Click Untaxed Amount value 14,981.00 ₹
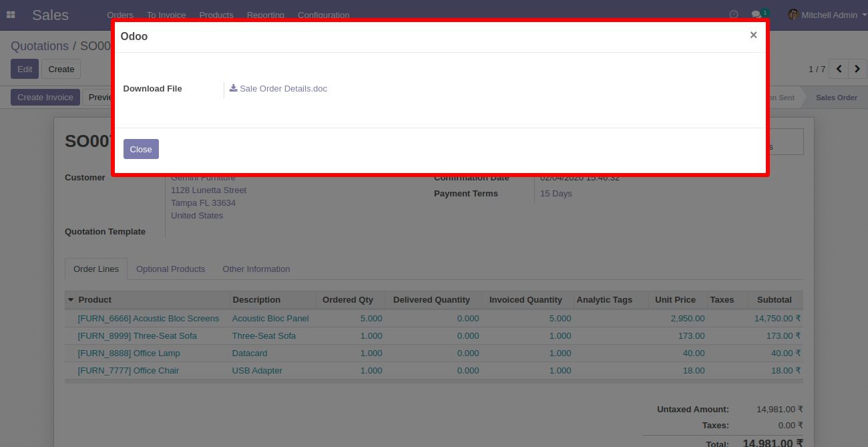The width and height of the screenshot is (868, 447). pyautogui.click(x=780, y=410)
